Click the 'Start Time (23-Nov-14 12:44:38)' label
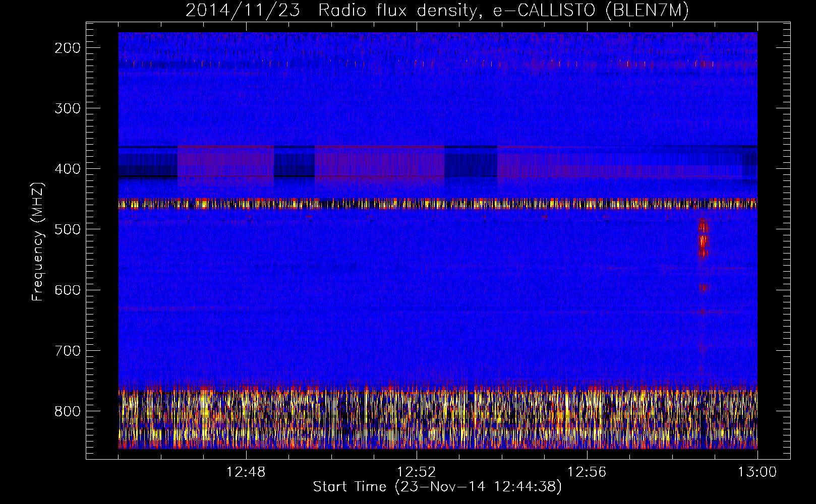The image size is (816, 504). (437, 487)
